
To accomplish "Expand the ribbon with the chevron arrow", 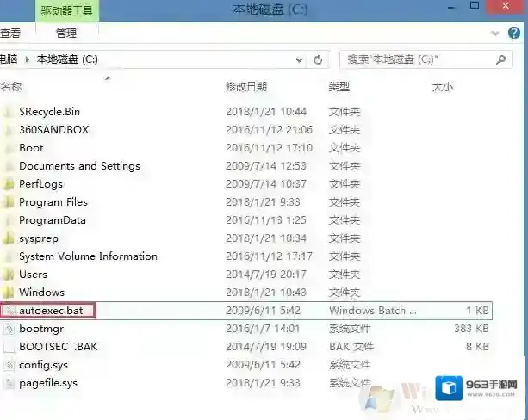I will [x=494, y=34].
